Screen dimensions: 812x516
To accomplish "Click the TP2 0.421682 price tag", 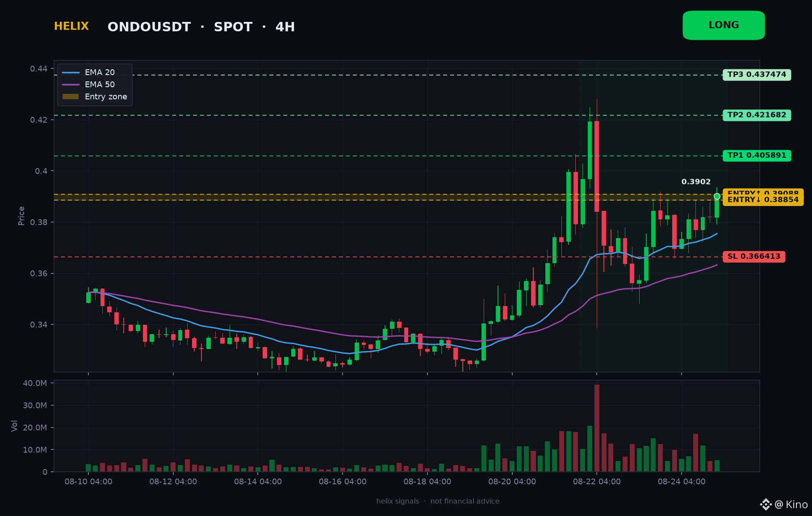I will (x=757, y=115).
